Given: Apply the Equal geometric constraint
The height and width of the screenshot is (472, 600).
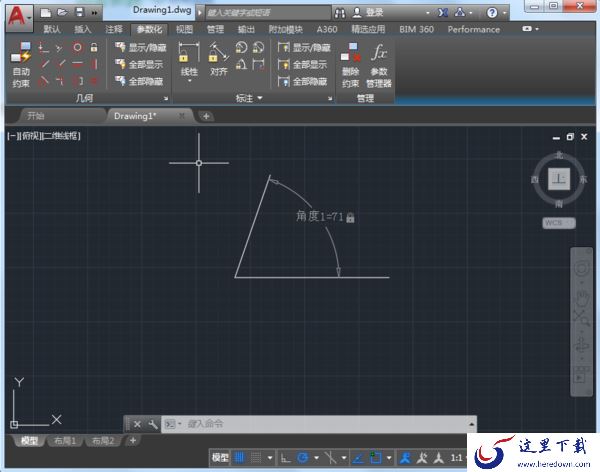Looking at the screenshot, I should (x=94, y=81).
